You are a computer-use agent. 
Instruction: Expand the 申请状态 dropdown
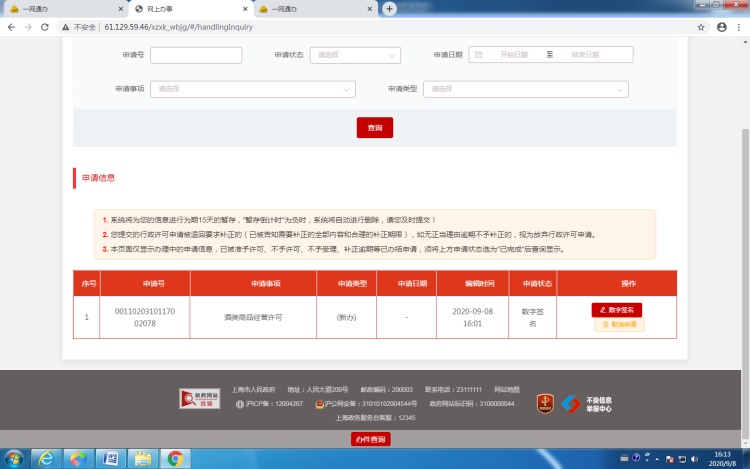(x=361, y=55)
